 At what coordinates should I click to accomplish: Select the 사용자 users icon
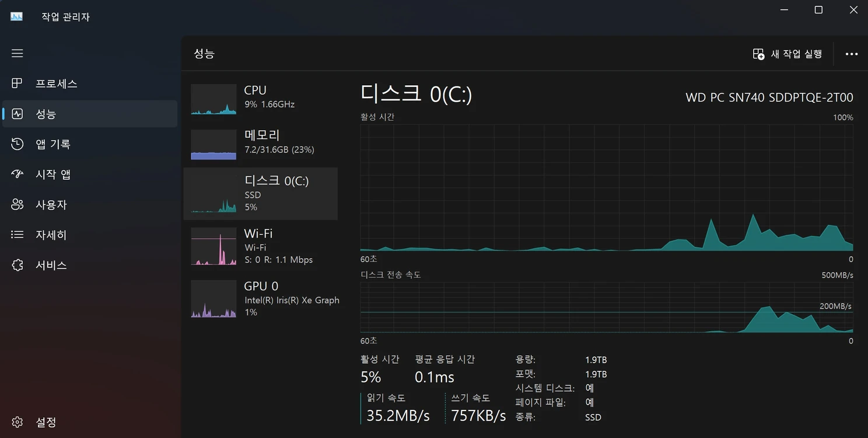(17, 204)
